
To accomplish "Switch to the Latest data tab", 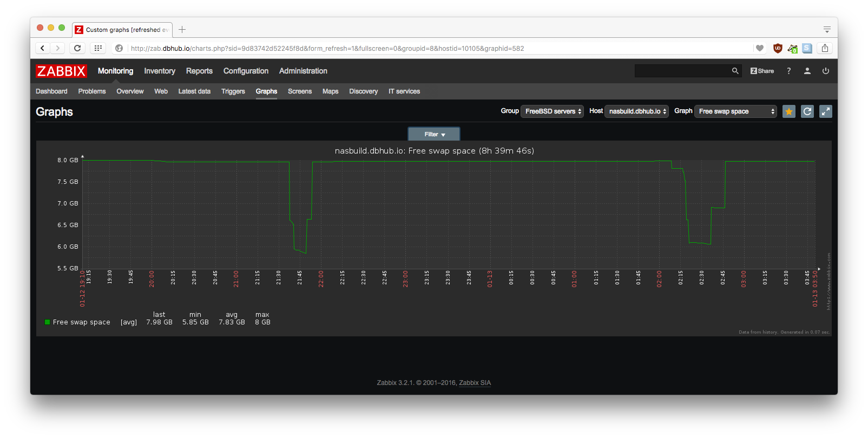I will coord(194,91).
